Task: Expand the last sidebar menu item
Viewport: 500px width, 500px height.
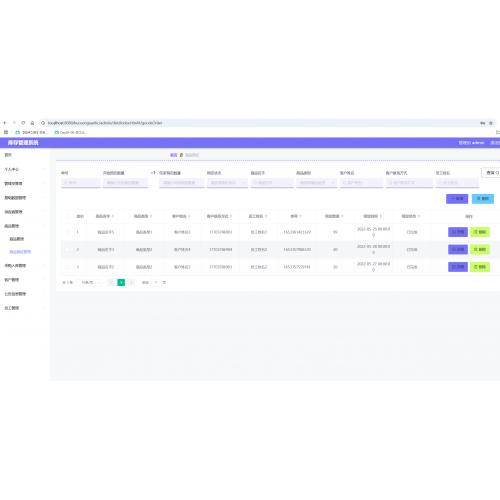Action: tap(25, 308)
